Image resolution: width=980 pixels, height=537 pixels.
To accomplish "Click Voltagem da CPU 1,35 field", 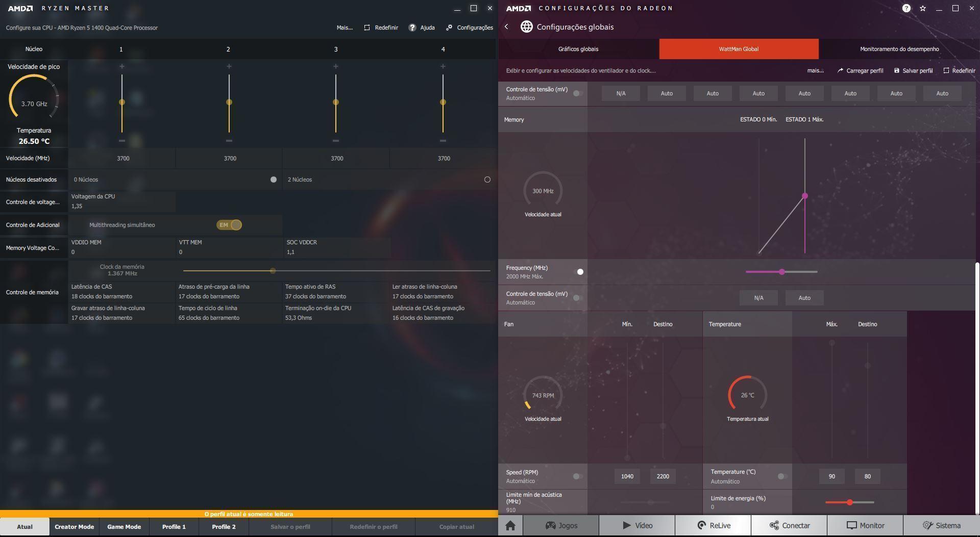I will click(x=122, y=201).
